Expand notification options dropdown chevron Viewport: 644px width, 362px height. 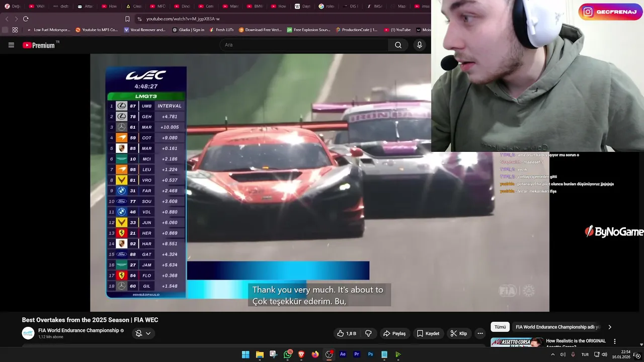pyautogui.click(x=148, y=333)
